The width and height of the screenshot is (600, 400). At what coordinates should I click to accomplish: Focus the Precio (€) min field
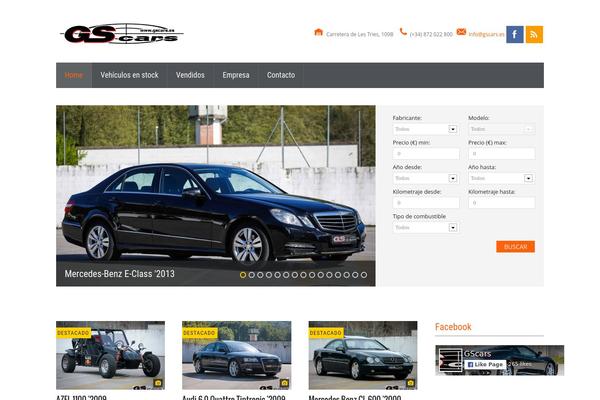(426, 154)
